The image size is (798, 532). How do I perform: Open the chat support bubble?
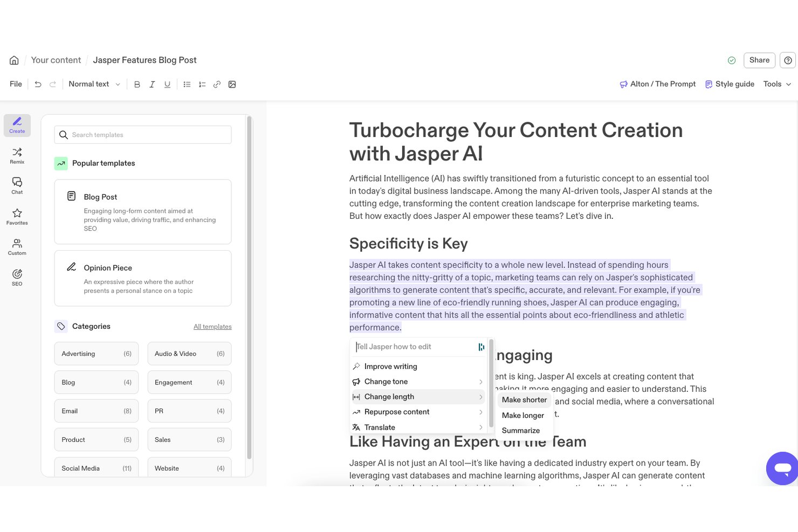point(782,468)
